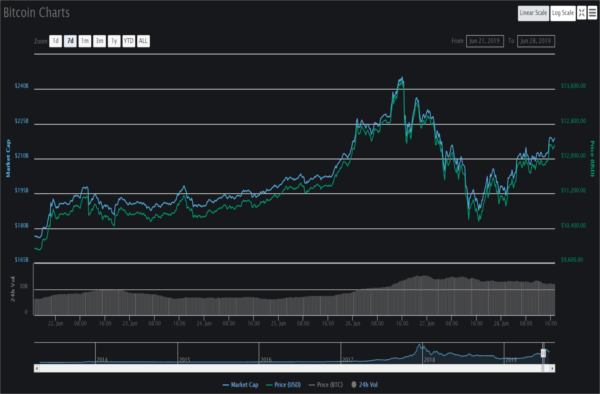Click the 25. Jun date label
This screenshot has height=394, width=600.
coord(278,324)
